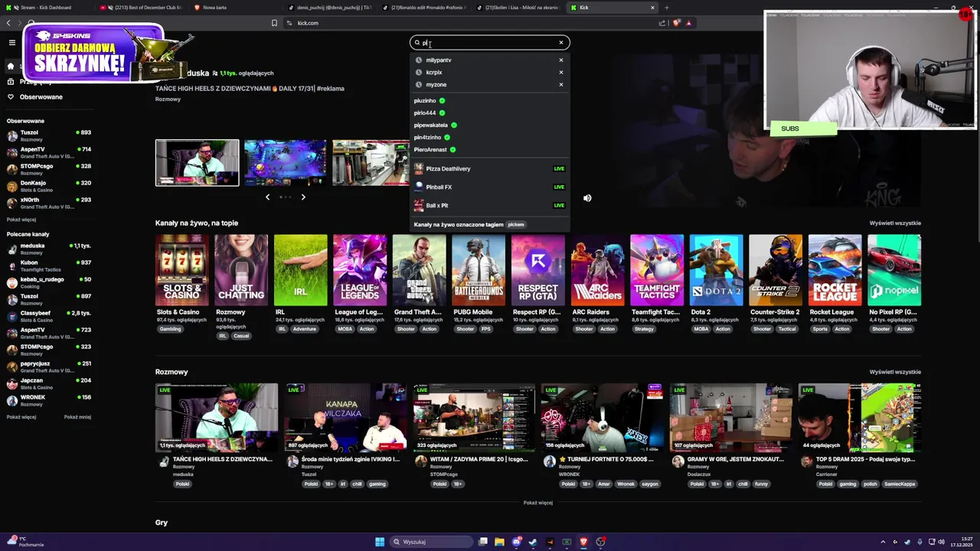Focus the Kick search input field

[x=490, y=43]
